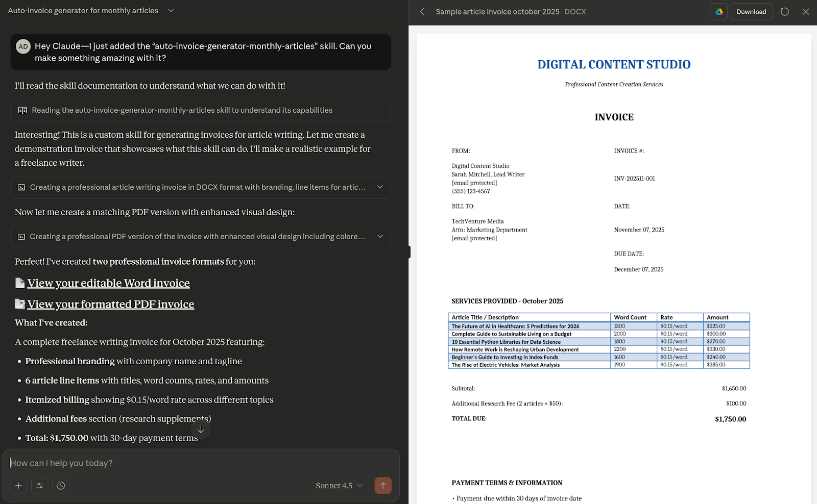Open the formatted PDF invoice link
Screen dimensions: 817x504
[110, 305]
